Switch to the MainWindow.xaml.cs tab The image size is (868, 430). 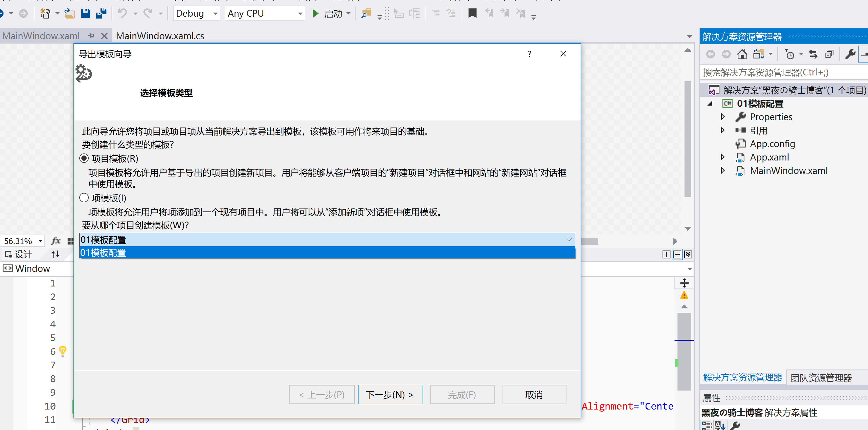click(x=160, y=36)
